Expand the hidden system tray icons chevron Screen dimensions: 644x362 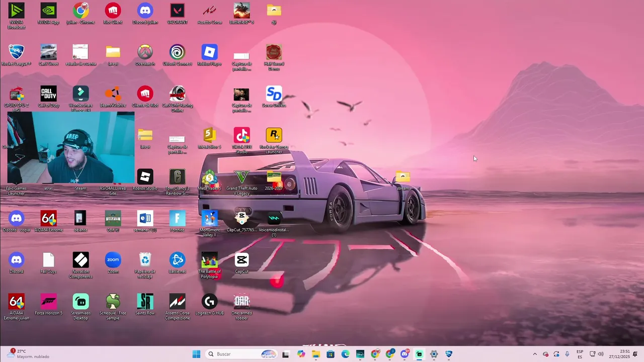534,354
